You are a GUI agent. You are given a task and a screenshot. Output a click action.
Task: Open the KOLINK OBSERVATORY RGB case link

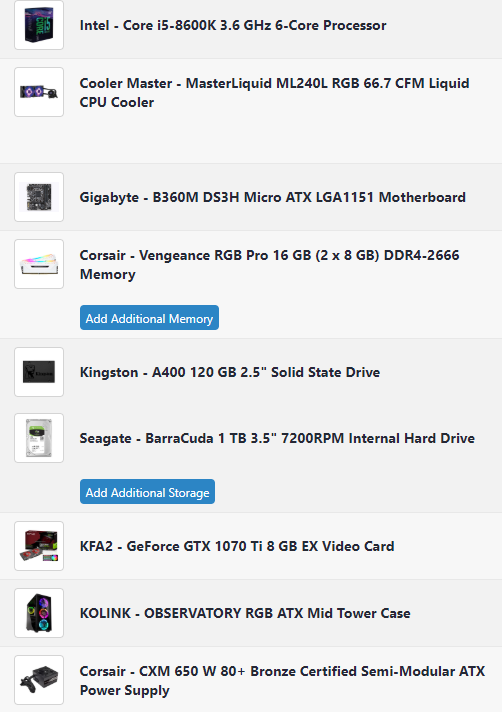(245, 613)
